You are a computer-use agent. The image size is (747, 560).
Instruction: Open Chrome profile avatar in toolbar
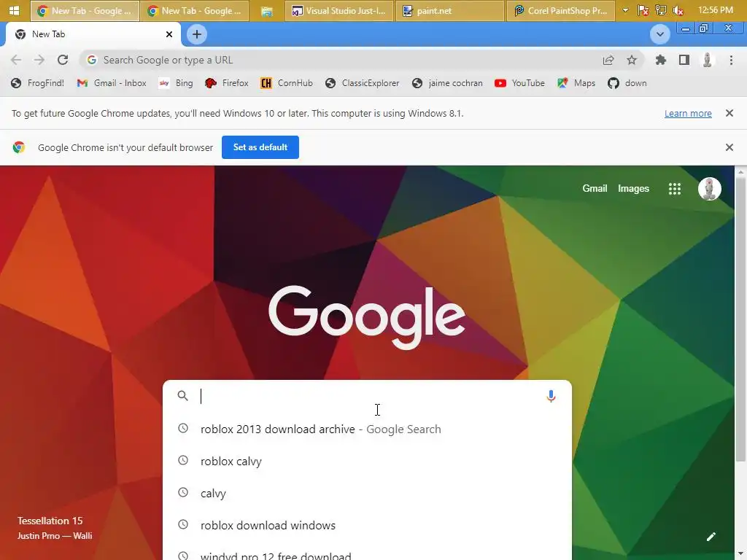coord(708,60)
